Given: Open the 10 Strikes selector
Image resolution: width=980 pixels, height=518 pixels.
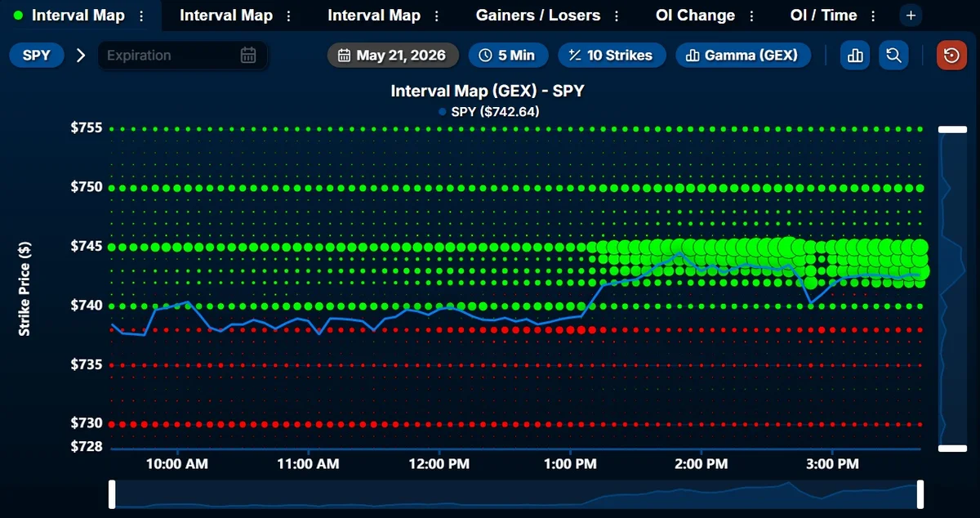Looking at the screenshot, I should click(612, 56).
